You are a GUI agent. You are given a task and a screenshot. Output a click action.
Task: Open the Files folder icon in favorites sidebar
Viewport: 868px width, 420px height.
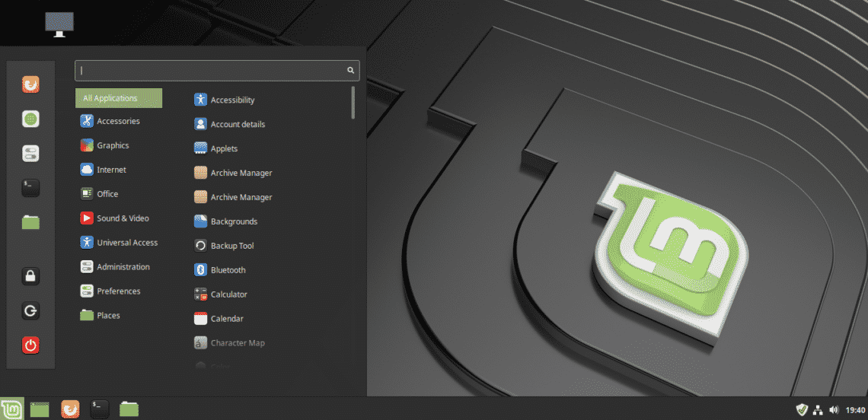(30, 222)
